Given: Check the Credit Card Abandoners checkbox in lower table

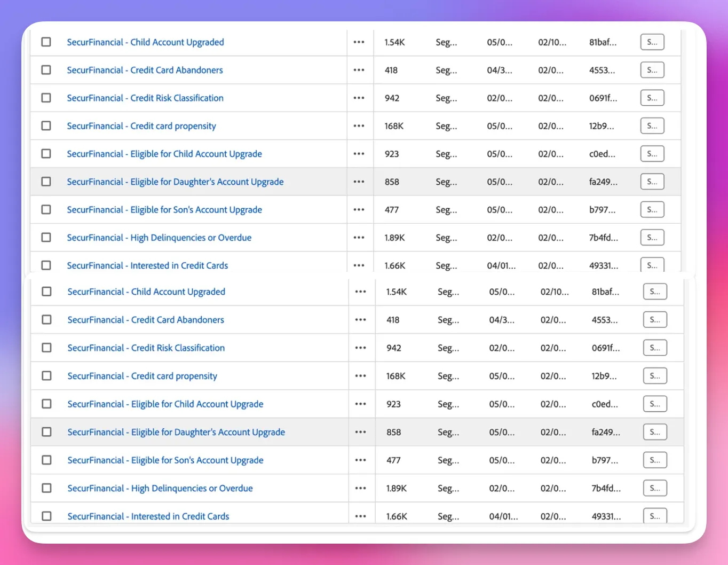Looking at the screenshot, I should click(x=47, y=320).
